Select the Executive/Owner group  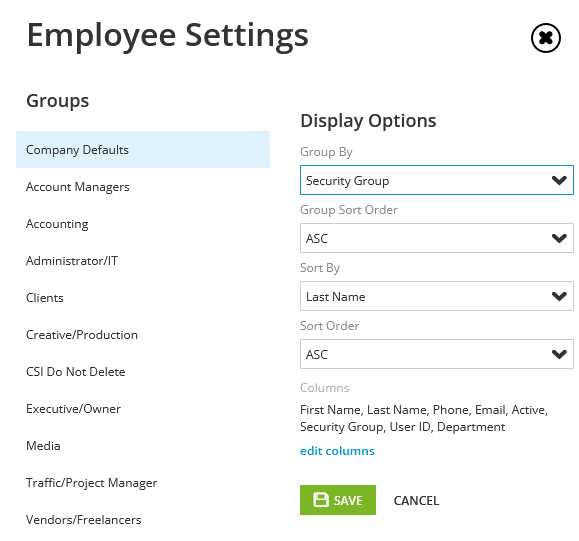(x=143, y=409)
